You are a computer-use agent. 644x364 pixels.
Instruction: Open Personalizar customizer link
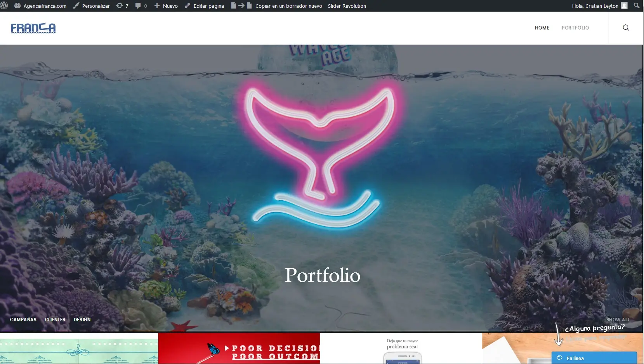(92, 6)
